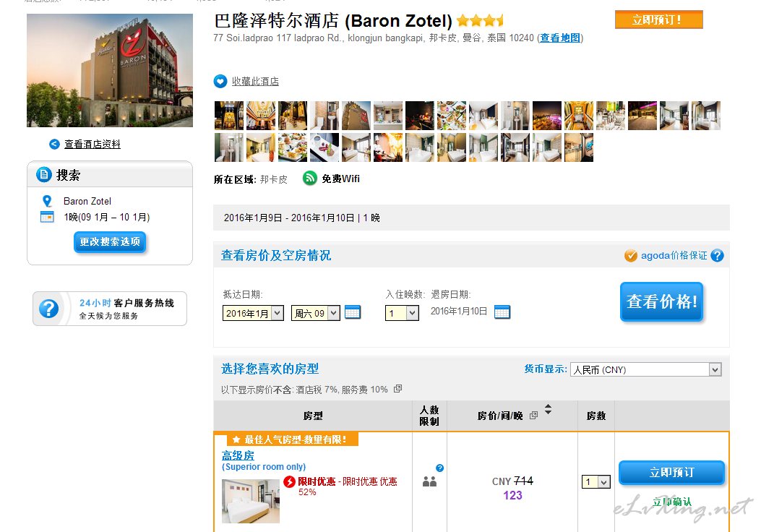Click the 更改搜索选项 button

point(110,242)
